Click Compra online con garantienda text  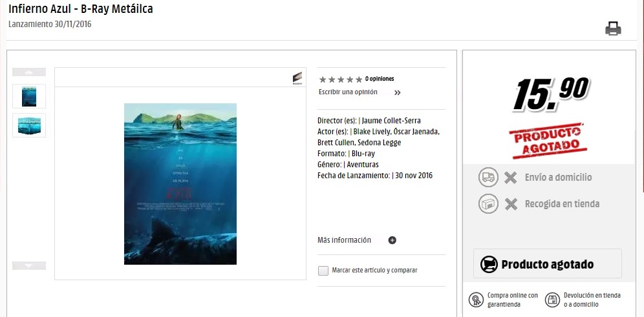coord(513,300)
